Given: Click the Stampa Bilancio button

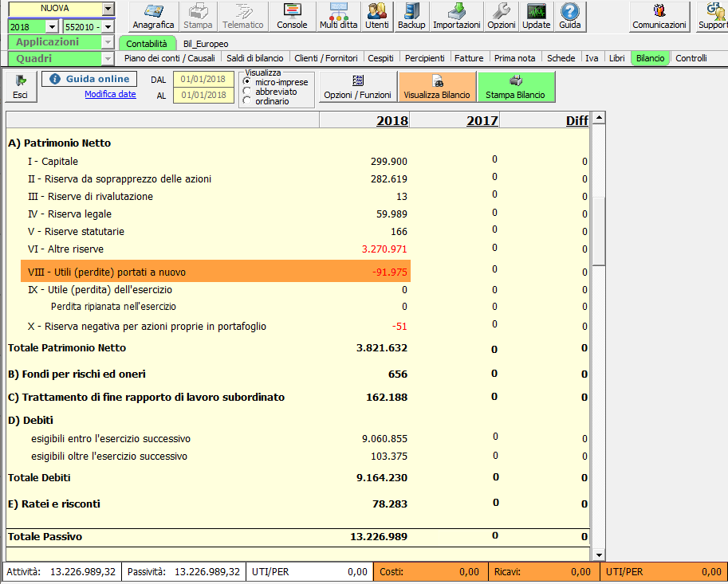Looking at the screenshot, I should [x=515, y=87].
